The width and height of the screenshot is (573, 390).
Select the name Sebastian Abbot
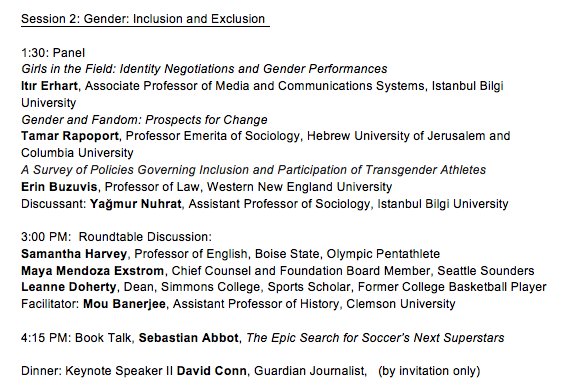(x=189, y=337)
